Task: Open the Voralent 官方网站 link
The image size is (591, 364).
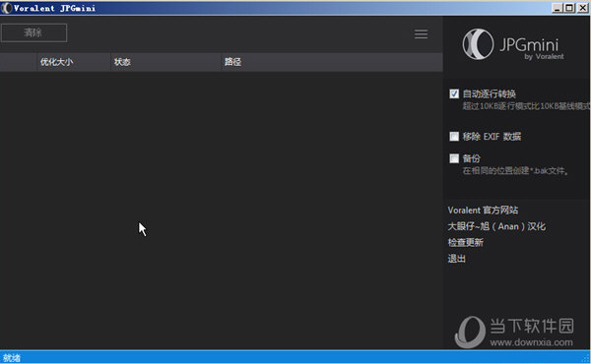Action: coord(483,211)
